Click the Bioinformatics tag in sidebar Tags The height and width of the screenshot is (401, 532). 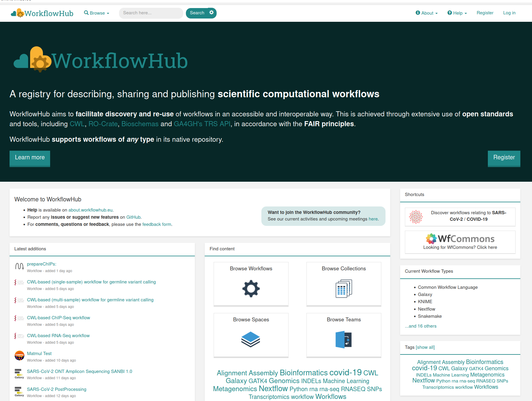(x=485, y=362)
